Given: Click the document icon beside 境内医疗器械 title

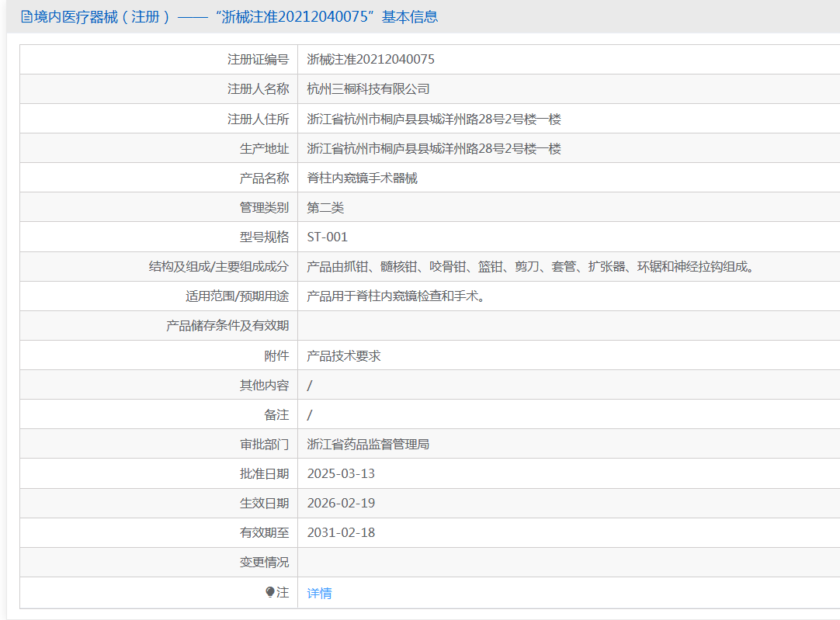Looking at the screenshot, I should click(26, 16).
